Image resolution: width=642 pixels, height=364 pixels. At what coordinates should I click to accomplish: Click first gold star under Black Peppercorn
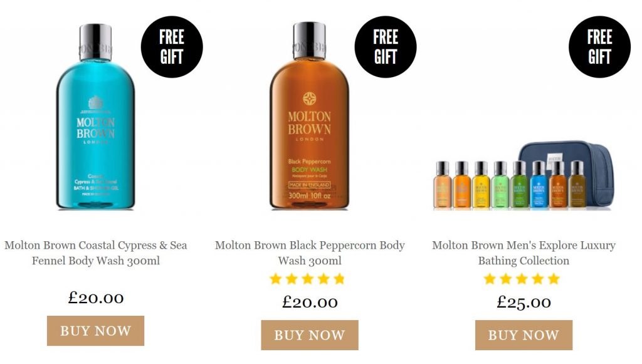pyautogui.click(x=276, y=279)
